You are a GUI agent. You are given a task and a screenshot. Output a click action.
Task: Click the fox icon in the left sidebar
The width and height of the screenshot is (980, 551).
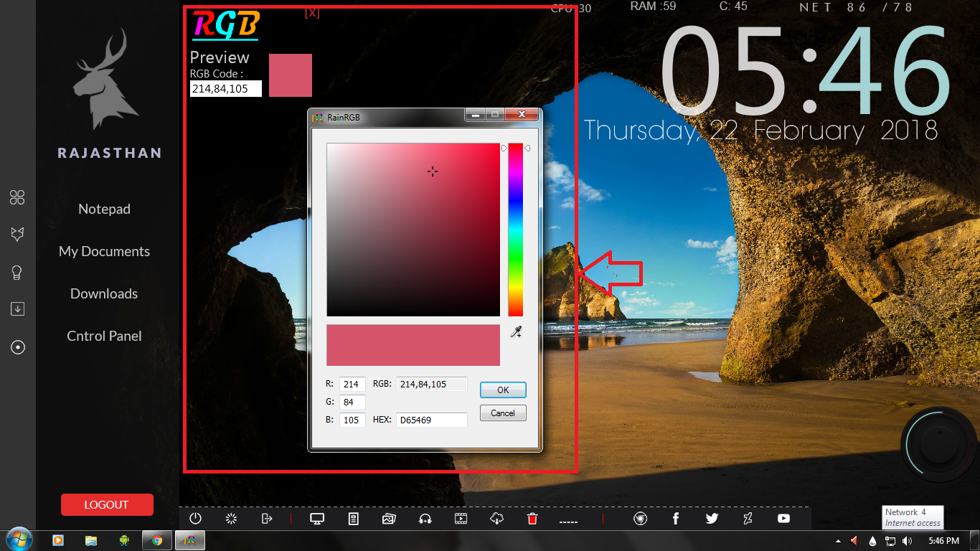17,235
